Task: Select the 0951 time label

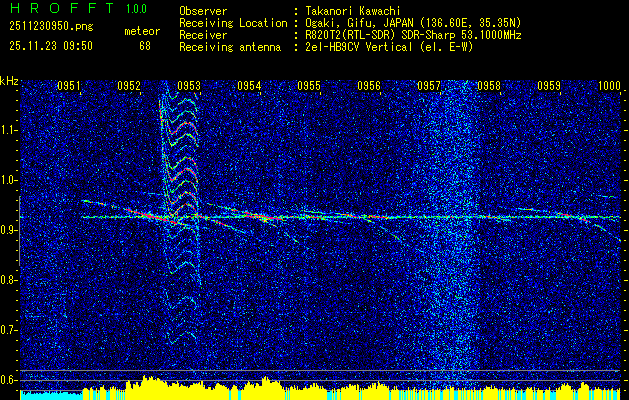Action: pyautogui.click(x=68, y=87)
